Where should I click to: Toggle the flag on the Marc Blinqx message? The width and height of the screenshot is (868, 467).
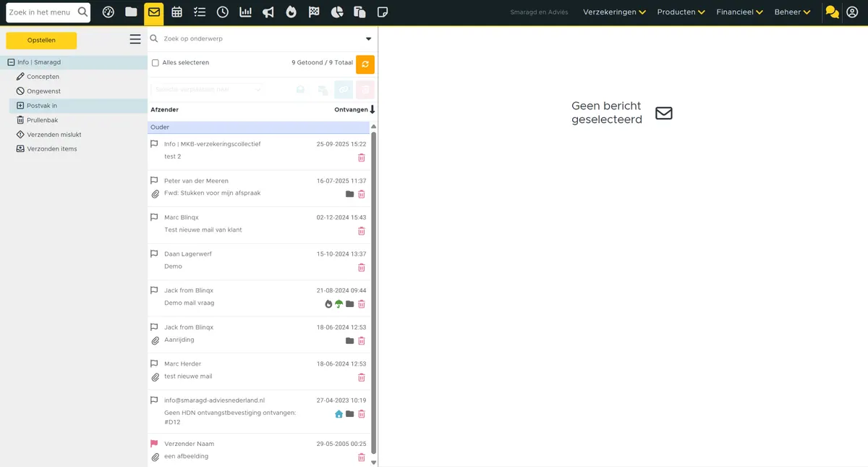click(x=154, y=217)
